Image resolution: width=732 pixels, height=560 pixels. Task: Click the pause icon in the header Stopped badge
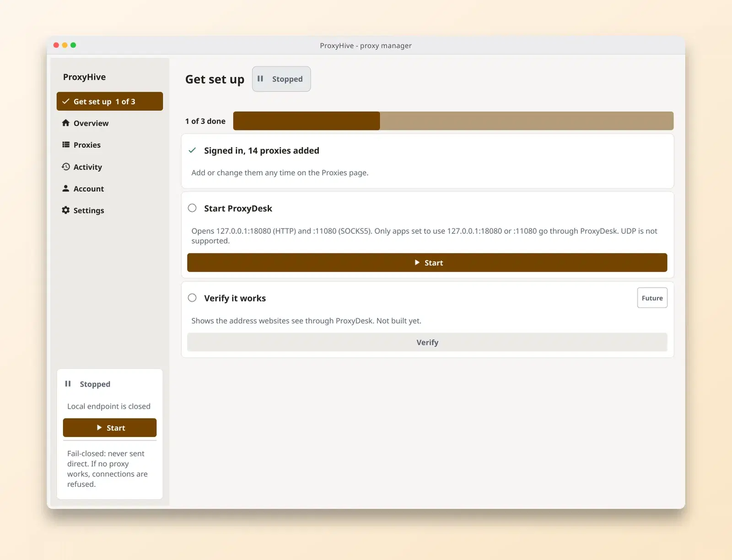(x=260, y=79)
